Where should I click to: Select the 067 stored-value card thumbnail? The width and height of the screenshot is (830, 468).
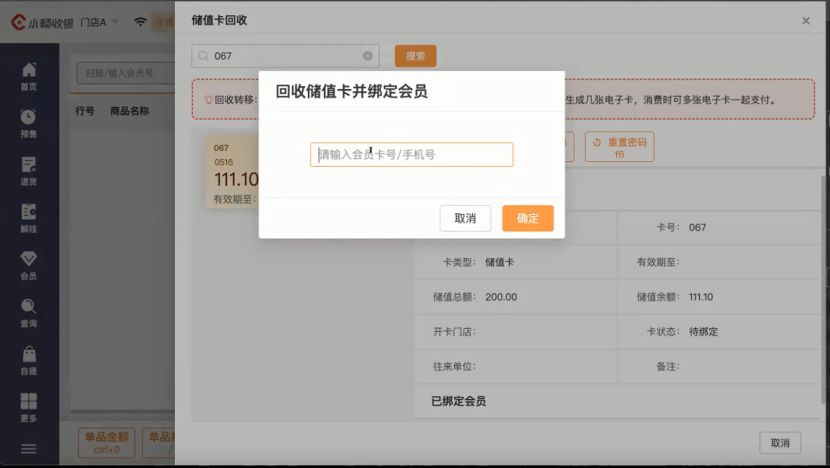232,172
